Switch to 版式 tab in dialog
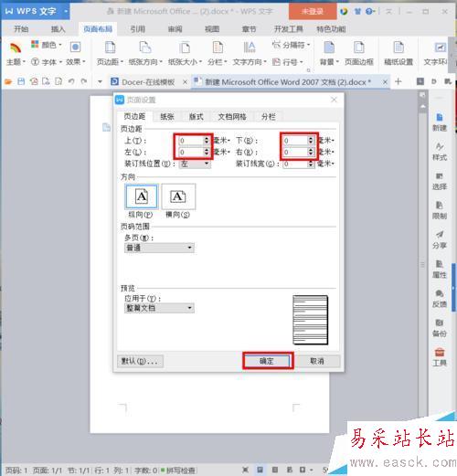Viewport: 457px width, 476px height. click(x=196, y=117)
